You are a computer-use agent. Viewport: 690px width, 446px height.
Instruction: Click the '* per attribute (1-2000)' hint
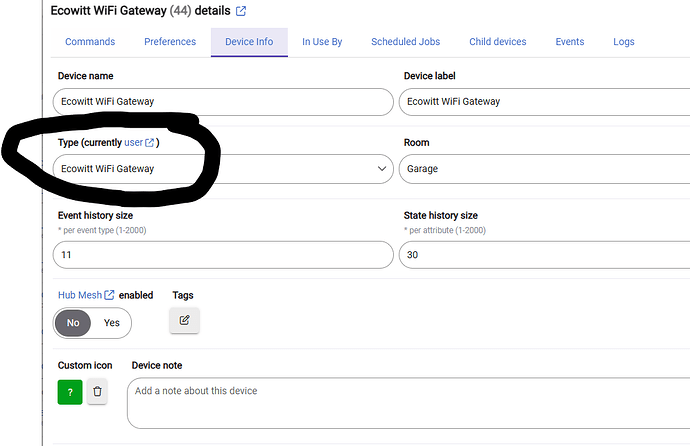point(445,230)
